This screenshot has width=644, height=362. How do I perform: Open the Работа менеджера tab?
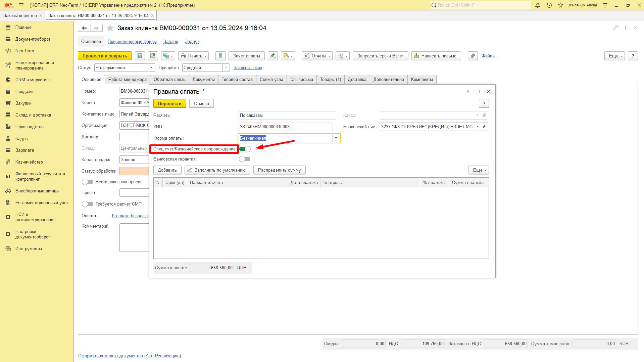click(128, 80)
